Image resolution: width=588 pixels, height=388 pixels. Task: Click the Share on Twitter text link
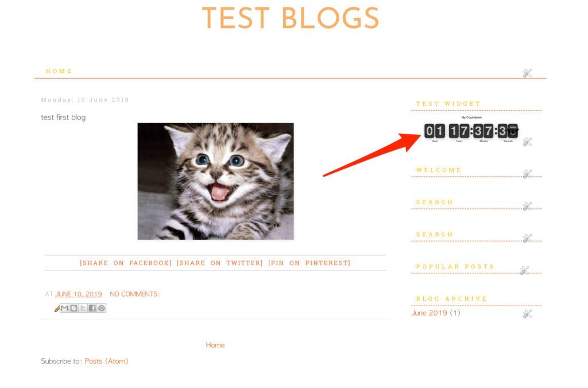pos(220,263)
